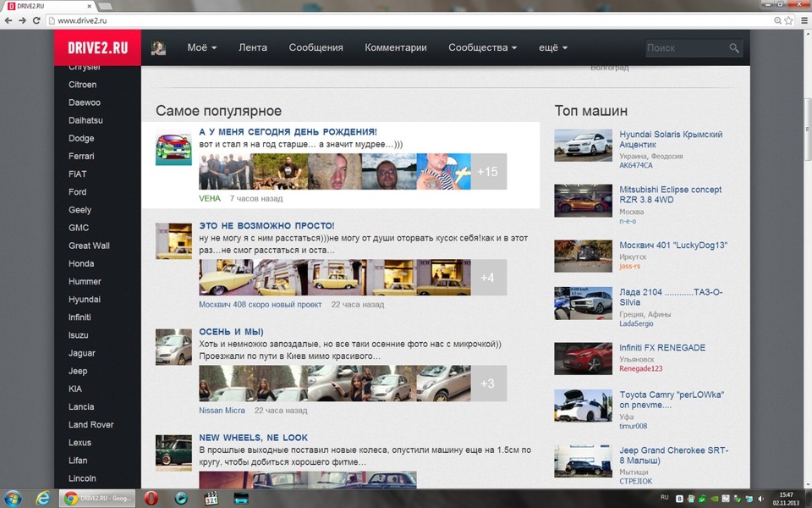
Task: Open a new browser tab
Action: (105, 6)
